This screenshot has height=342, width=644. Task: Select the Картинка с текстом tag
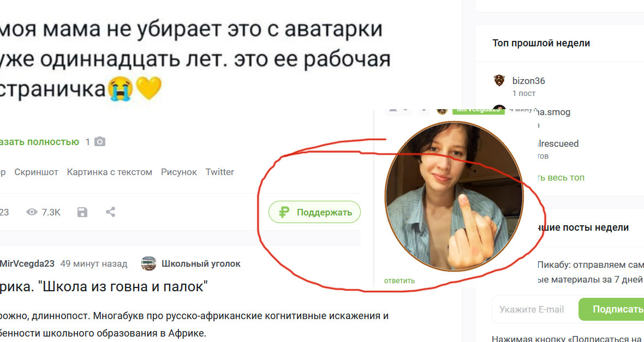[x=110, y=172]
